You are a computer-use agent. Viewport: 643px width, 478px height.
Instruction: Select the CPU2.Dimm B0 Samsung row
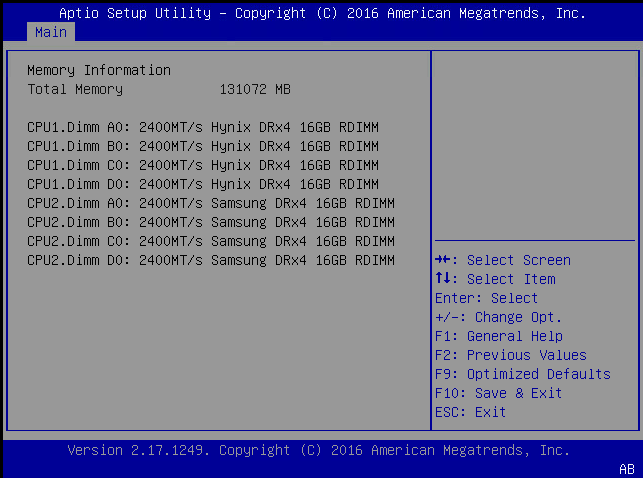click(211, 222)
